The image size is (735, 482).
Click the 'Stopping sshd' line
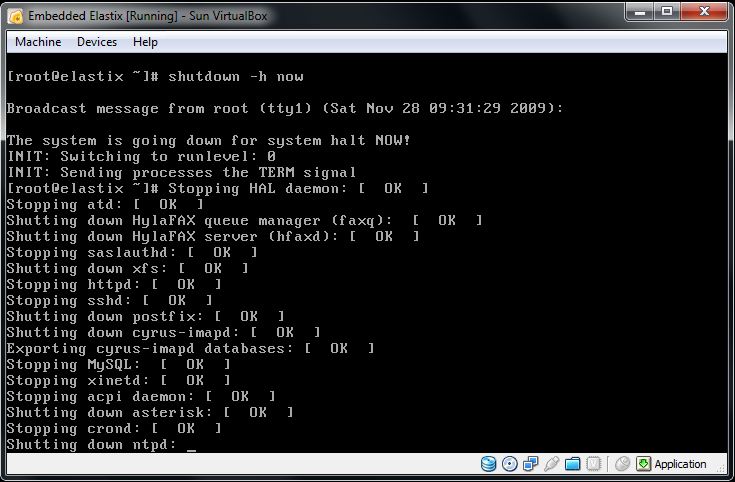point(110,300)
